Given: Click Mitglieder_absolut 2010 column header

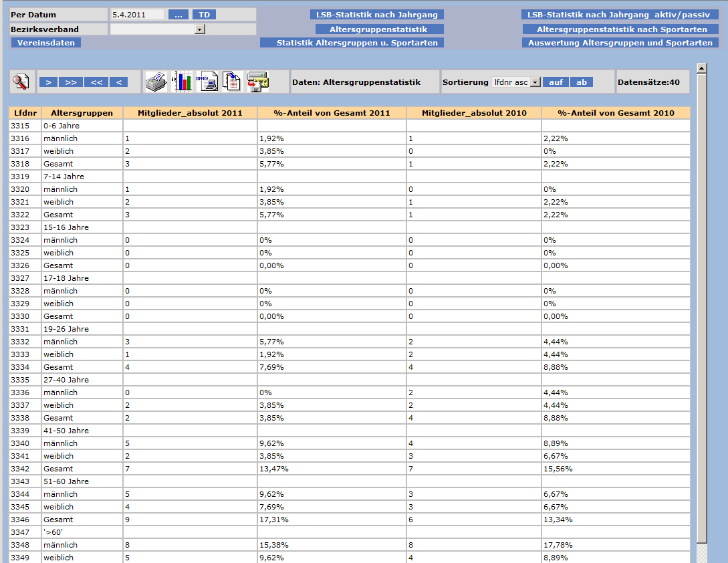Looking at the screenshot, I should tap(474, 113).
